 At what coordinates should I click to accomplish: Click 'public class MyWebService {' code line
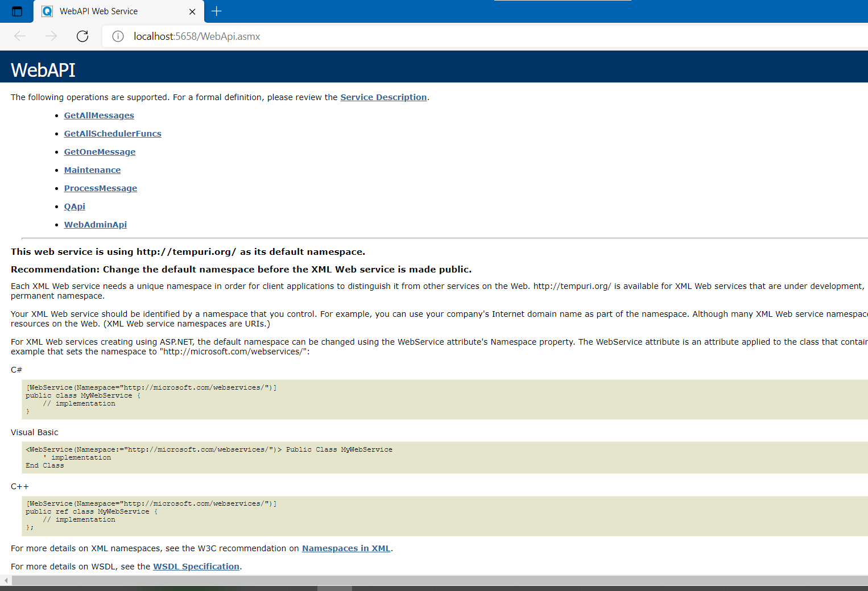(x=82, y=395)
